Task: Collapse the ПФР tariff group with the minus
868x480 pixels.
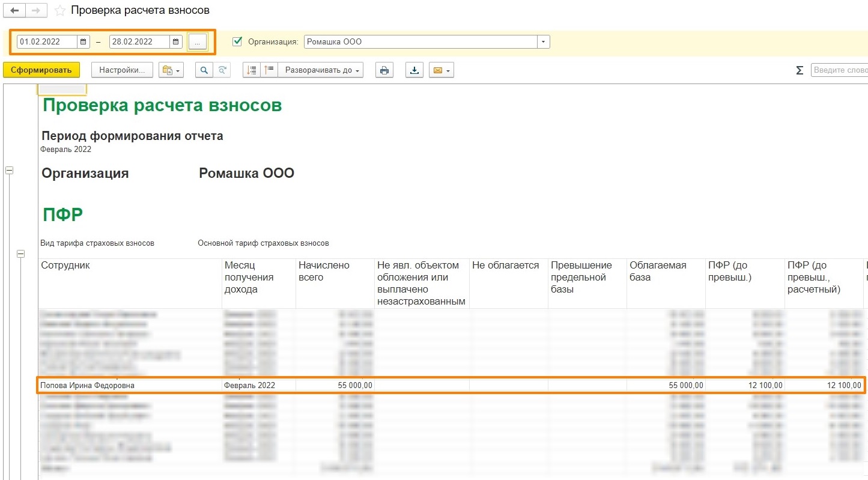Action: (21, 254)
